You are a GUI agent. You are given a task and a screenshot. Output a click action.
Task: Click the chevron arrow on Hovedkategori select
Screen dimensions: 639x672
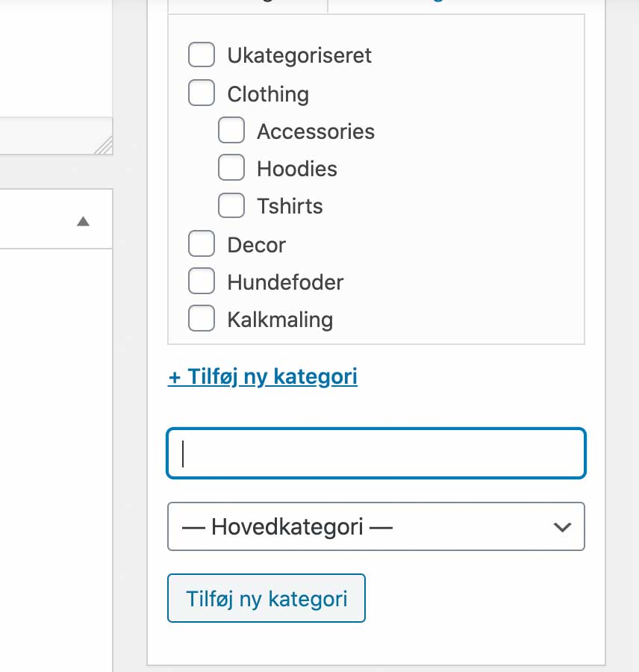click(562, 527)
